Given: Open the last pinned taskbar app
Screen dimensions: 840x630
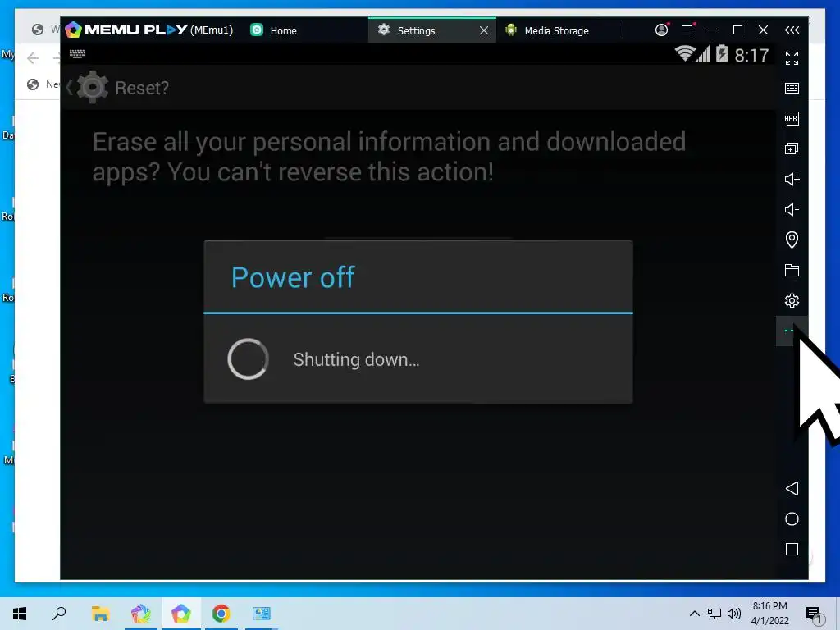Looking at the screenshot, I should [x=262, y=614].
